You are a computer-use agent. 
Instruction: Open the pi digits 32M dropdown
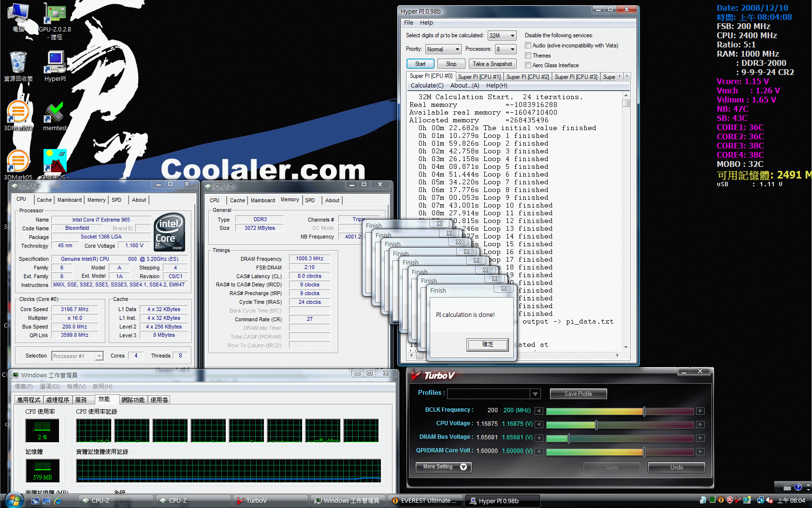[502, 36]
